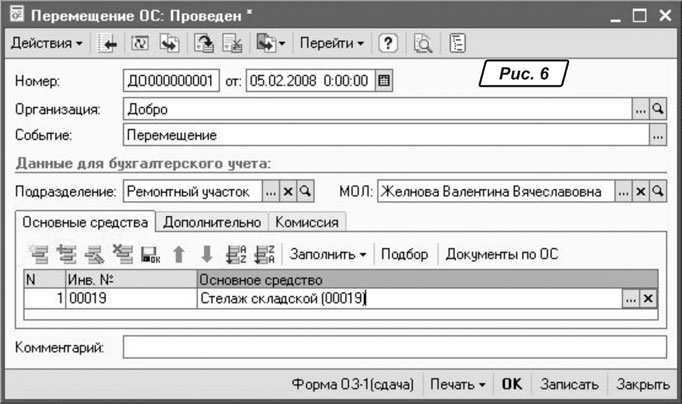This screenshot has height=404, width=682.
Task: Switch to the Комиссия tab
Action: point(307,222)
